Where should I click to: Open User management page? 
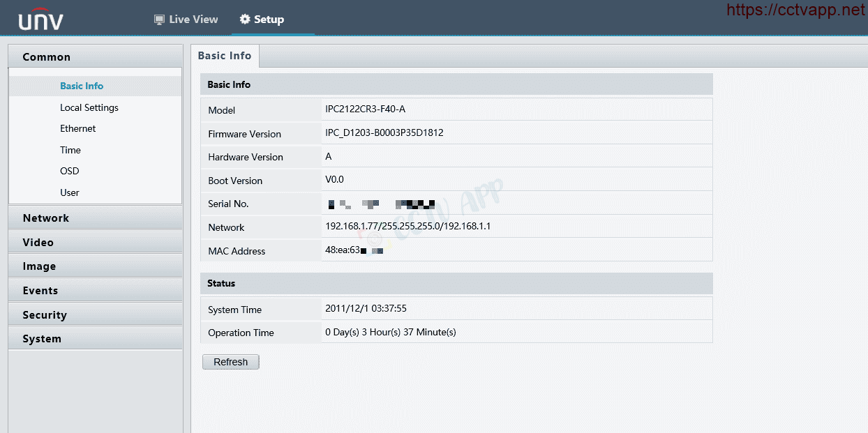tap(70, 192)
